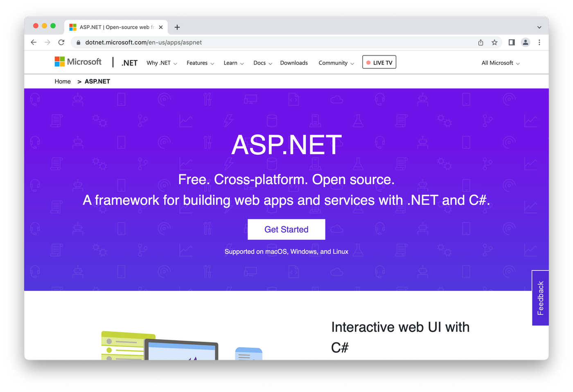
Task: Open the three-dot browser menu
Action: [539, 42]
